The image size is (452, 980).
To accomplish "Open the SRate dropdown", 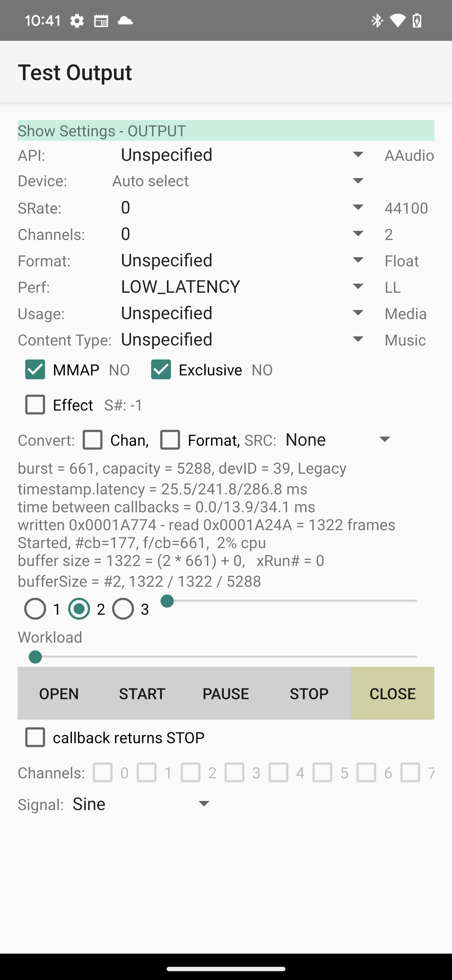I will pyautogui.click(x=358, y=207).
